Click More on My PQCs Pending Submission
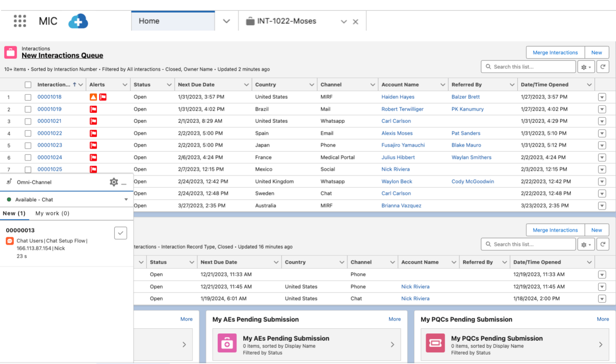Image resolution: width=616 pixels, height=364 pixels. [x=603, y=319]
